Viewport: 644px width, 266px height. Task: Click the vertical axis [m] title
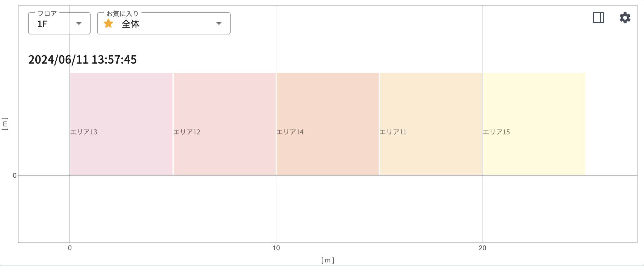tap(5, 124)
